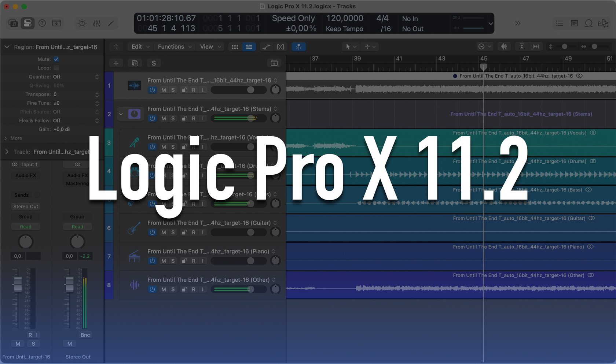Toggle Flex view icon
The height and width of the screenshot is (364, 616).
pos(280,47)
